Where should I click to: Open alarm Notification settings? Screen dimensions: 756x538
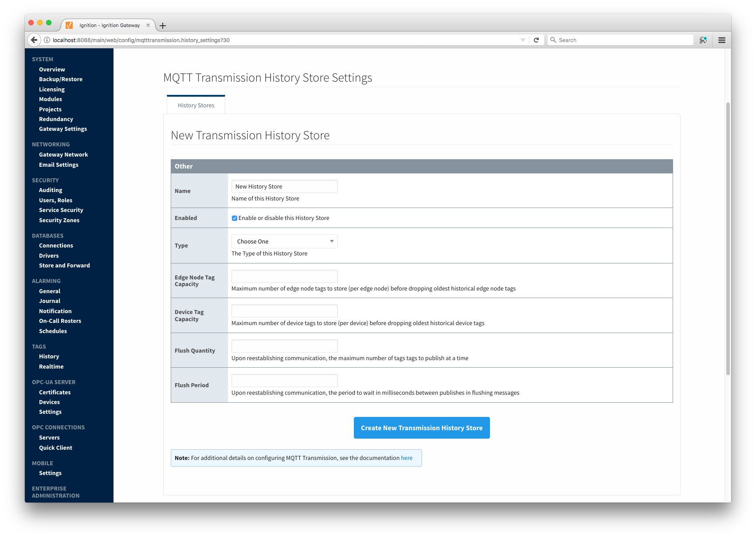[55, 311]
